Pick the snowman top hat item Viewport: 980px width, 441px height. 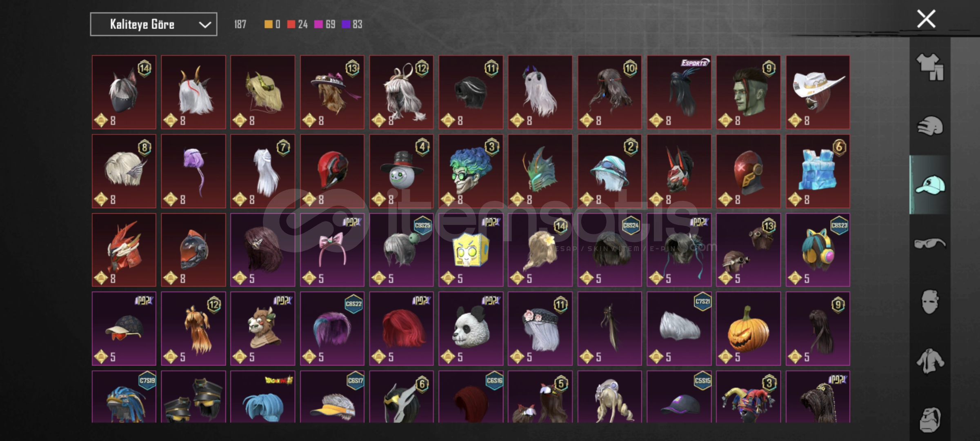point(401,171)
